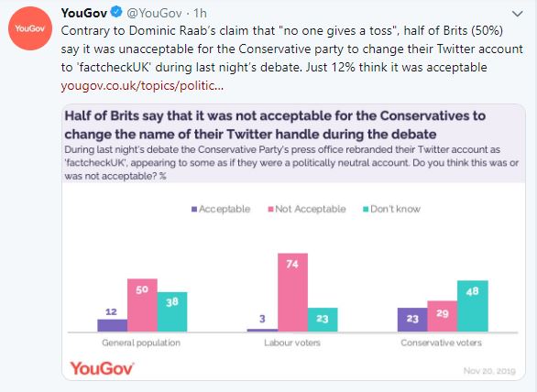Click the teal Don't know legend swatch
The image size is (537, 392).
click(366, 209)
